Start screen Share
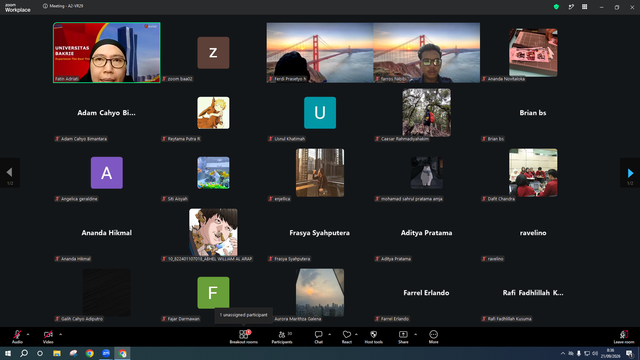 pos(403,337)
